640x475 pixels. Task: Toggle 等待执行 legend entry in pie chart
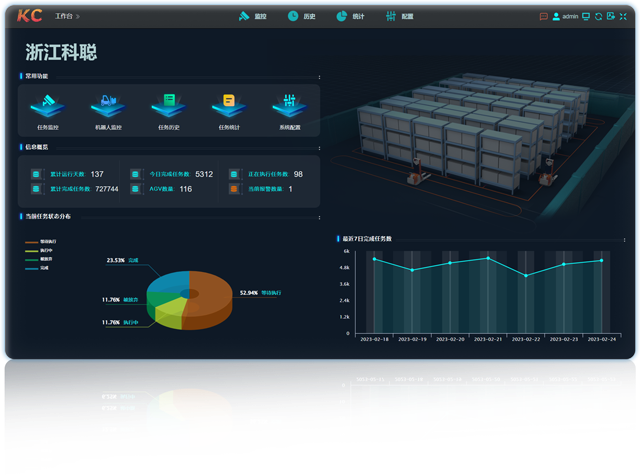click(42, 241)
